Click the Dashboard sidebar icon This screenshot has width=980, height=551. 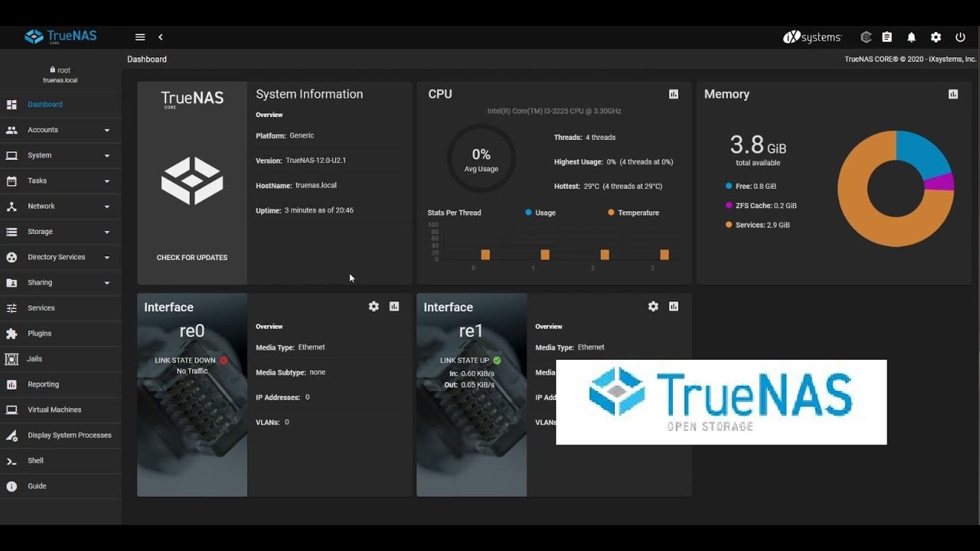11,104
